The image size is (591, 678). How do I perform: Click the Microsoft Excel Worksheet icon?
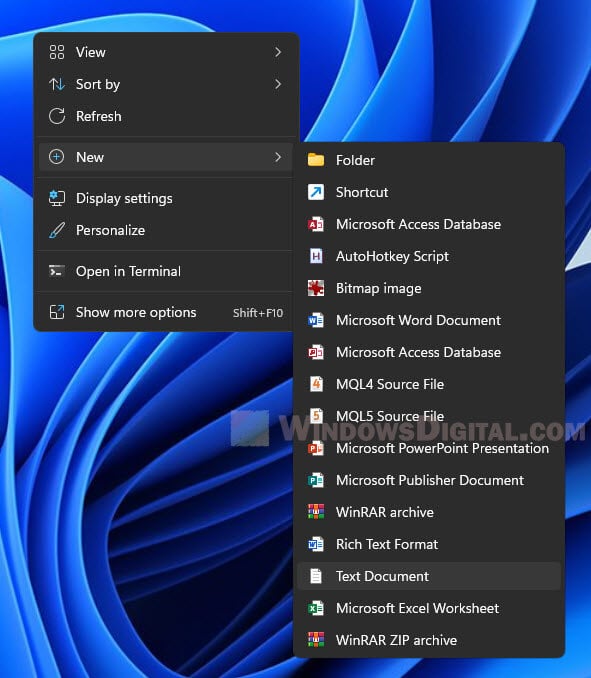click(316, 608)
